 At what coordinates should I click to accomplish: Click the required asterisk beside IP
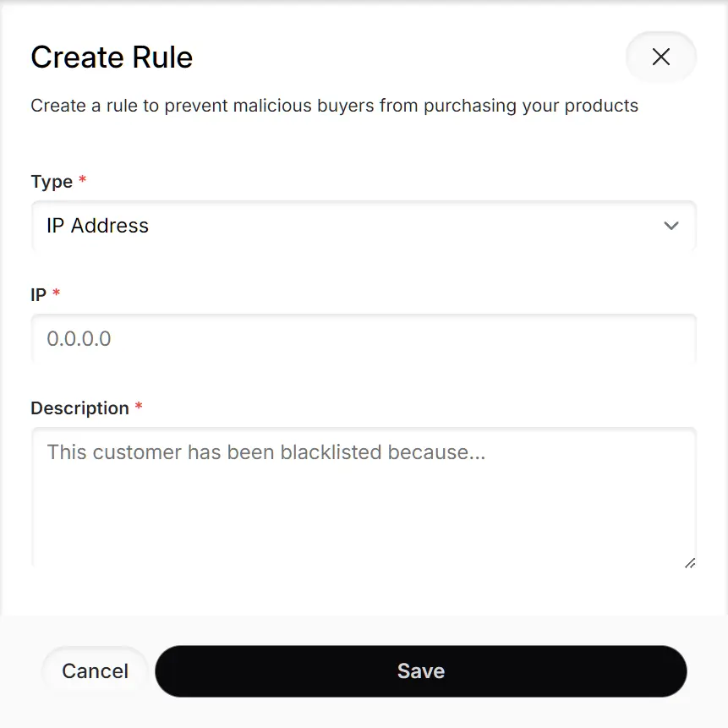point(57,293)
